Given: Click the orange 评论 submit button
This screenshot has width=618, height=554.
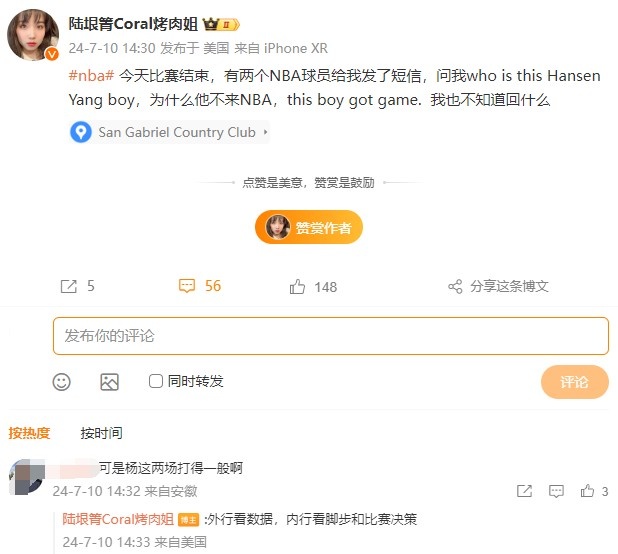Looking at the screenshot, I should (x=575, y=382).
